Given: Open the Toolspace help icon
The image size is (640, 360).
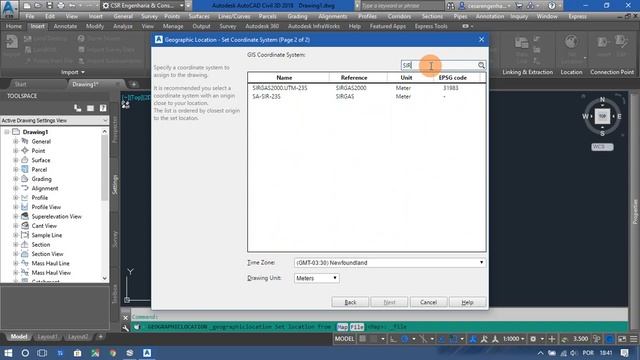Looking at the screenshot, I should pyautogui.click(x=103, y=108).
